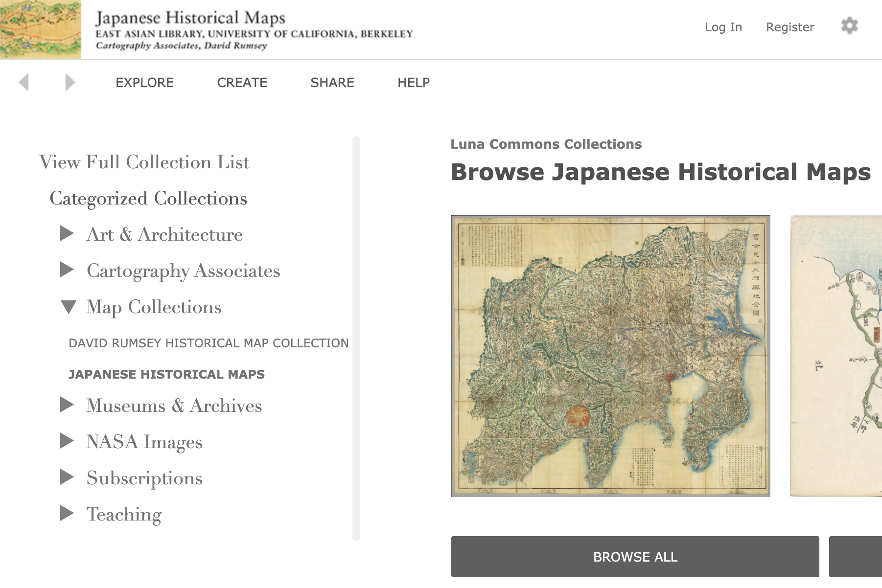
Task: Click the Map Collections label
Action: 154,307
